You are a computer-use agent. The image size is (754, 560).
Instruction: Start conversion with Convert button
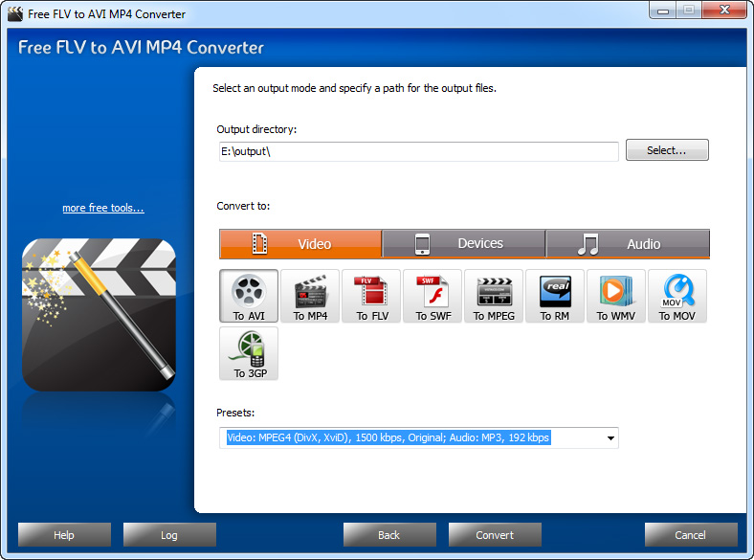tap(495, 534)
